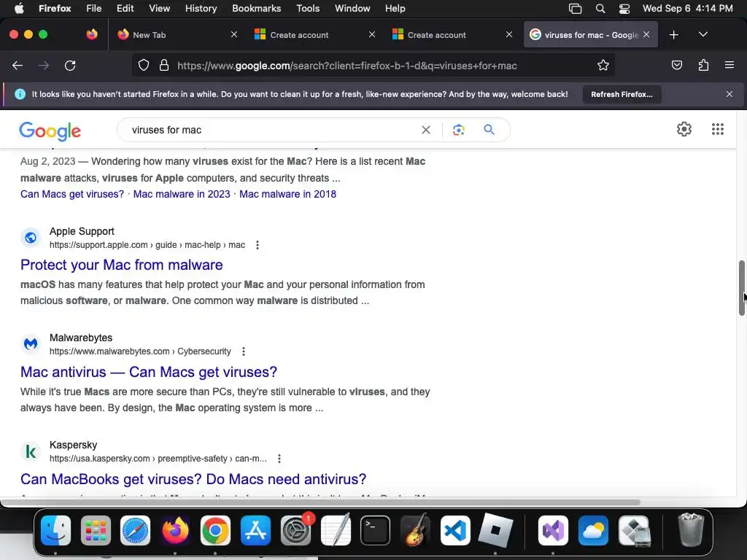Click the Apple Support result favicon
Screen dimensions: 747x560
pos(31,237)
